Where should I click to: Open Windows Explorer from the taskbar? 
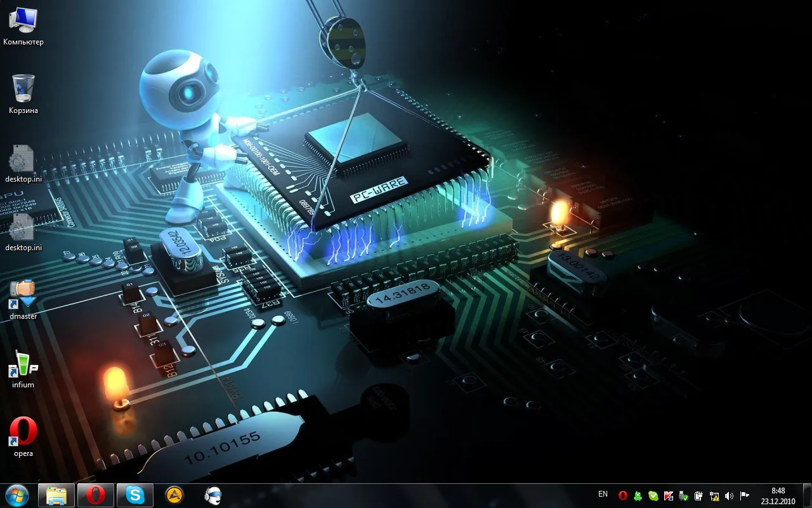click(56, 495)
